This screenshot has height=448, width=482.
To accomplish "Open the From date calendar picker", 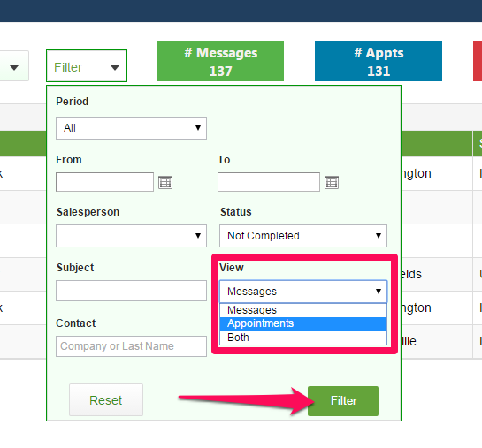I will [165, 182].
